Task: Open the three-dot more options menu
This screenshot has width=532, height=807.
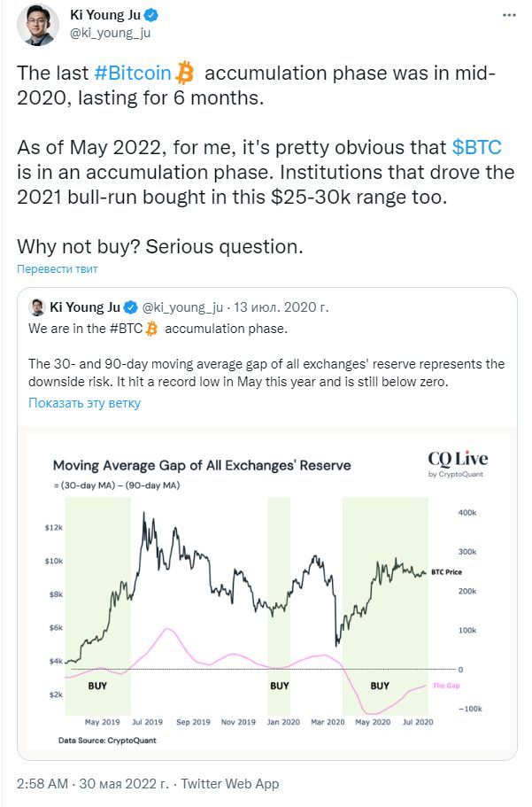Action: (509, 15)
